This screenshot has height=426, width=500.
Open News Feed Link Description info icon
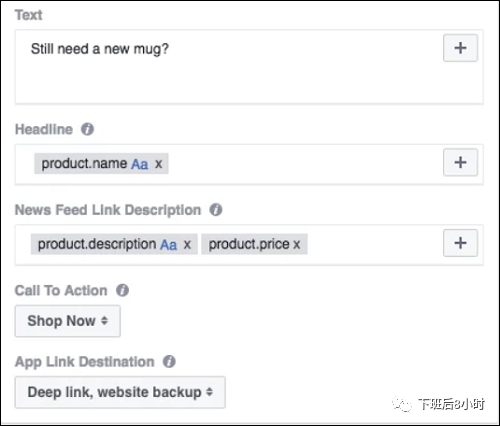click(x=216, y=210)
